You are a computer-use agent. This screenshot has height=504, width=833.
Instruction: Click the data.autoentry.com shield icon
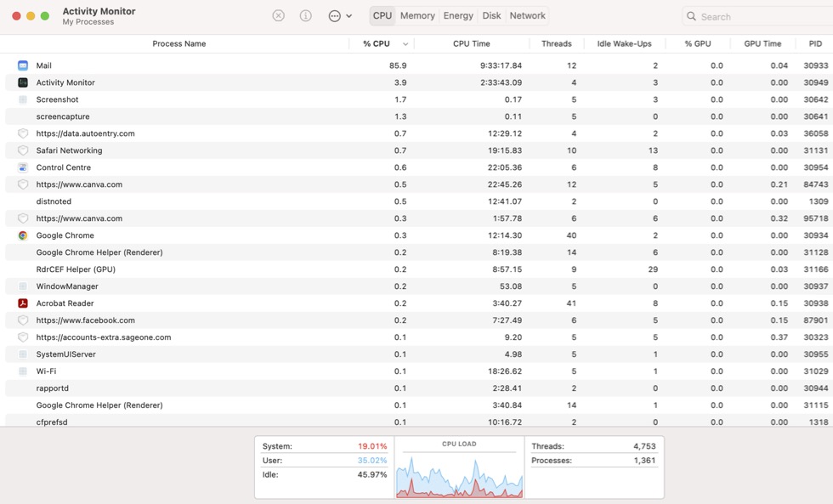23,133
